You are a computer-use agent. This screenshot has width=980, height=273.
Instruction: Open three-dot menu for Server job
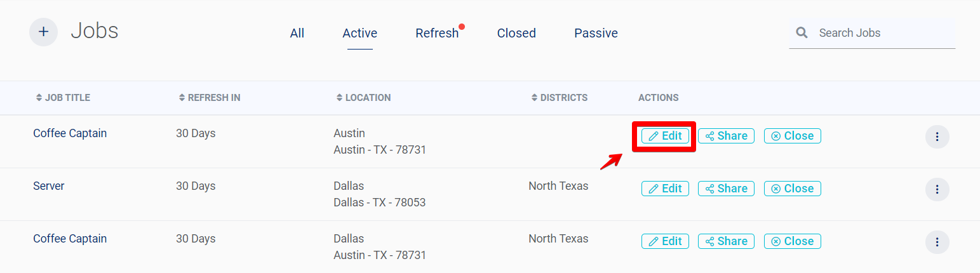point(937,189)
